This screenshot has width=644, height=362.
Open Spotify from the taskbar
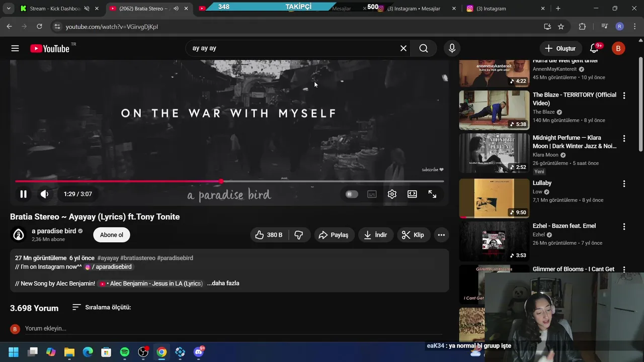click(x=124, y=352)
